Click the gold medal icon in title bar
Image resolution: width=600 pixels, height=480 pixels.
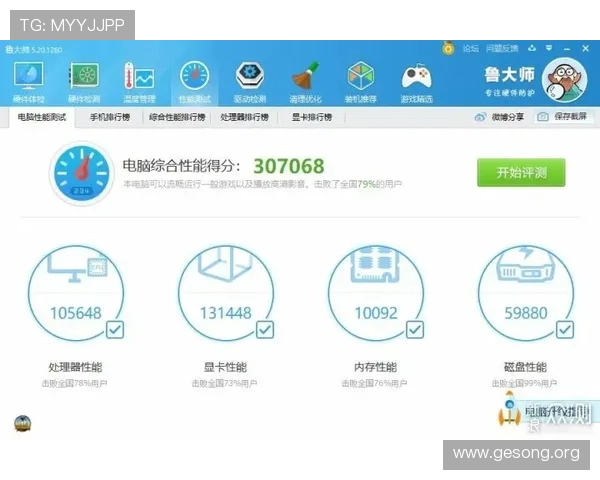tap(448, 48)
